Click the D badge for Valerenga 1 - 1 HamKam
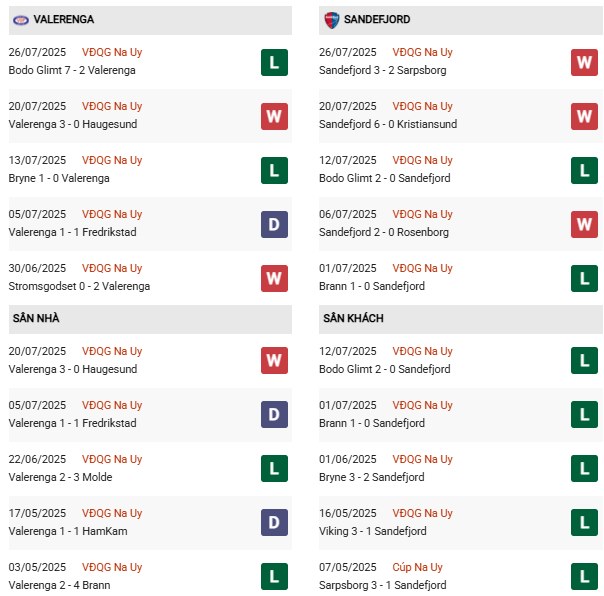604x596 pixels. (274, 523)
